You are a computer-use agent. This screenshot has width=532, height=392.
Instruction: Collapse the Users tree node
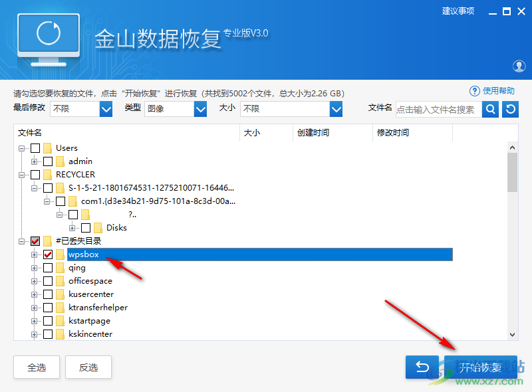coord(22,148)
